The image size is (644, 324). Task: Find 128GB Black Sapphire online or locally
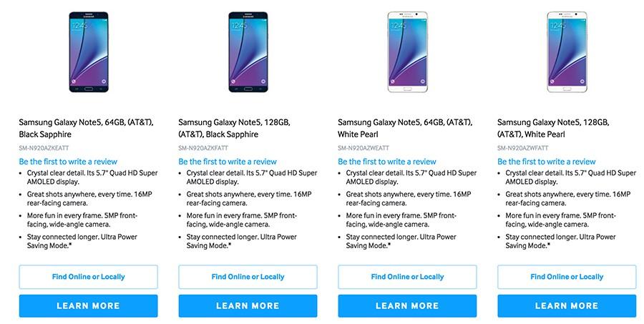(248, 277)
